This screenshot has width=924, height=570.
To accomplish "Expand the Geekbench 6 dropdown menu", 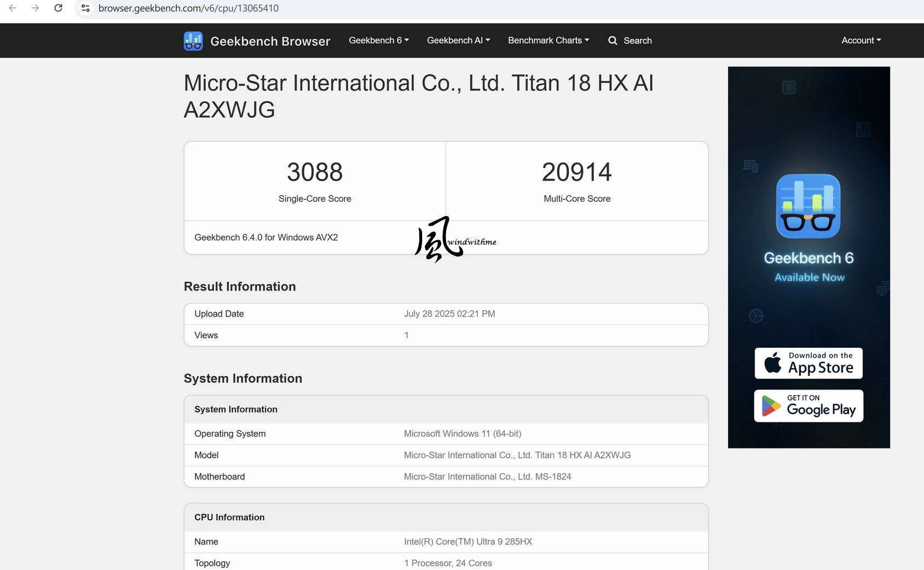I will (379, 40).
